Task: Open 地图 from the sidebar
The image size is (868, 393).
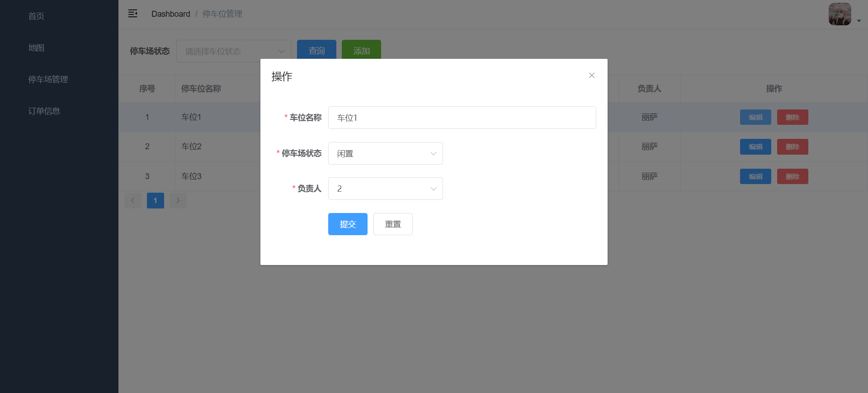Action: 36,48
